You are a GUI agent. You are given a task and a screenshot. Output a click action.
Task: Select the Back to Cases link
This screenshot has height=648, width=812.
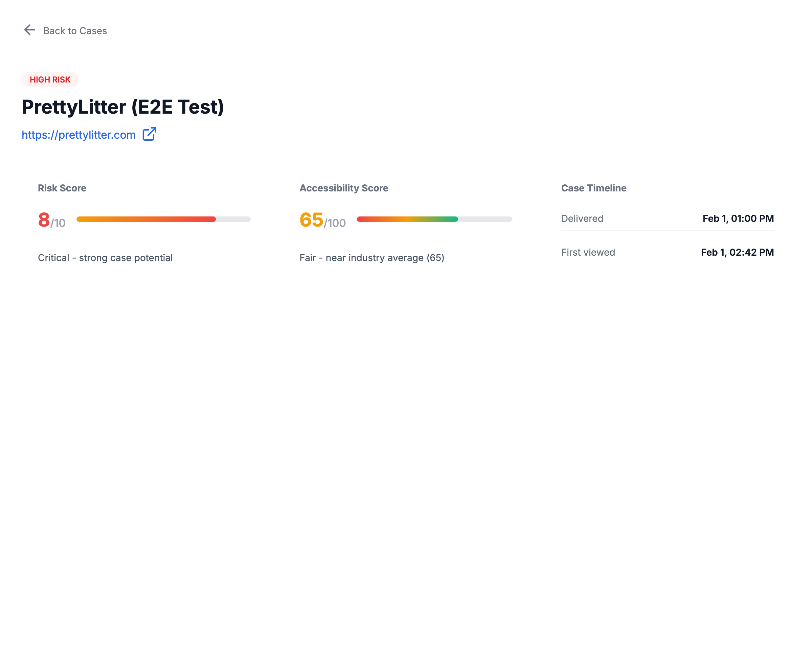tap(75, 30)
